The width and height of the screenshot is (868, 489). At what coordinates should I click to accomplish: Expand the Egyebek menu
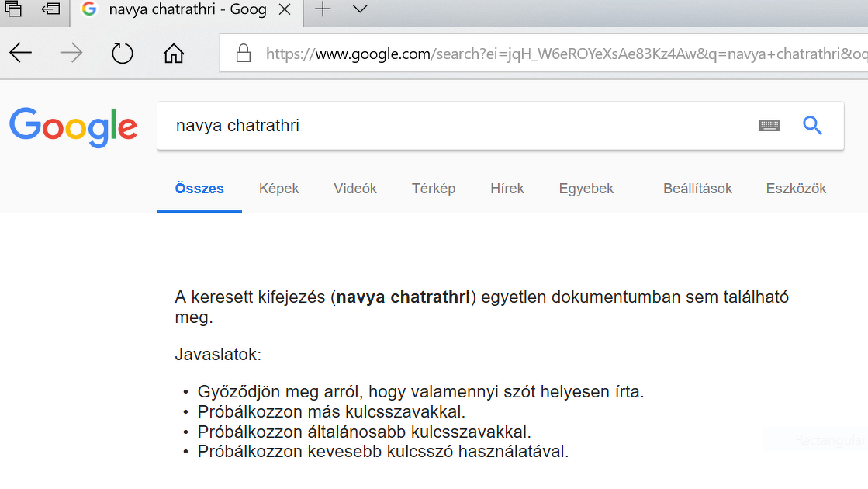(586, 189)
